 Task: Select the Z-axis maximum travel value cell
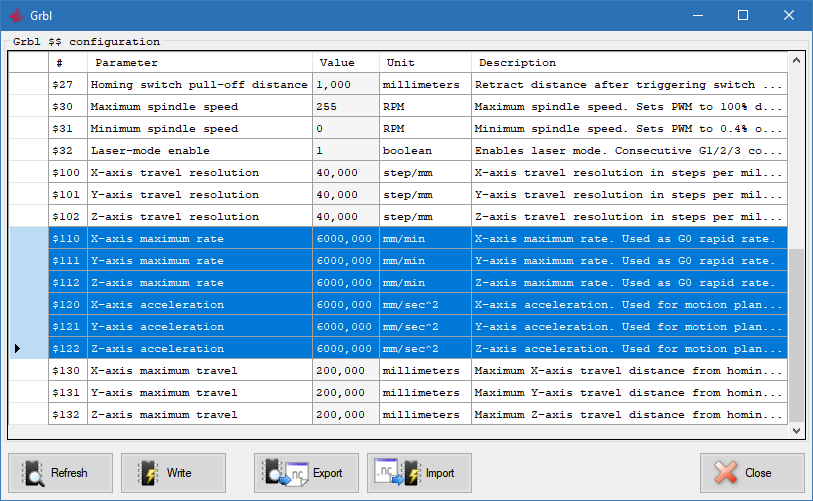(346, 414)
